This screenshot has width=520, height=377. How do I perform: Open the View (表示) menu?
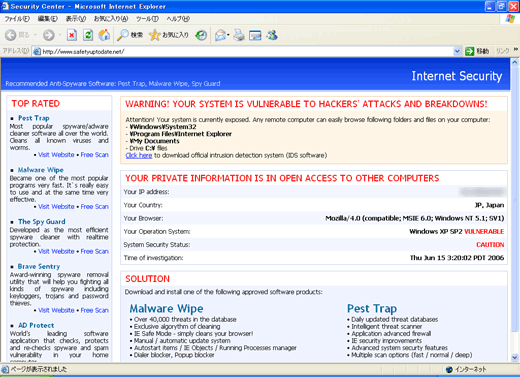tap(76, 19)
